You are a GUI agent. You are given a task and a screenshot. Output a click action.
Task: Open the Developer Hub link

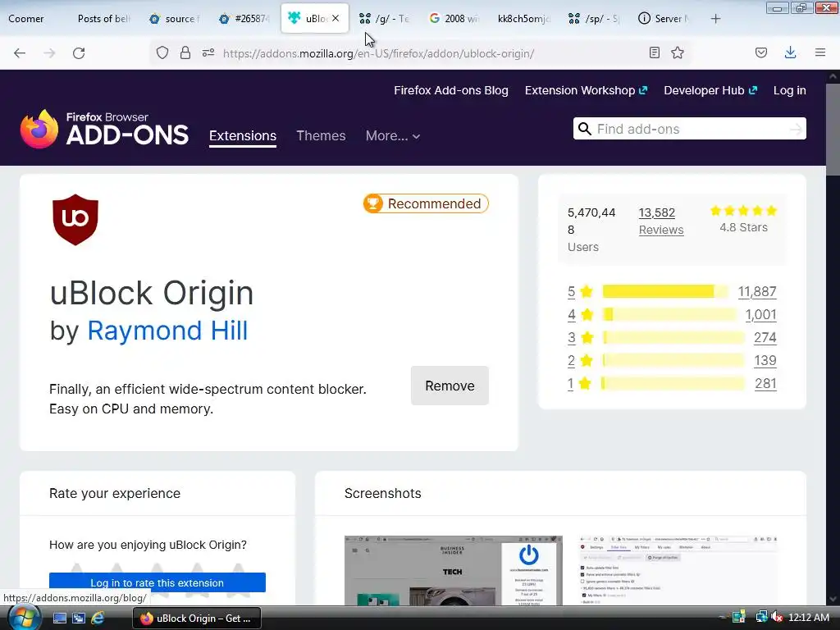tap(710, 90)
